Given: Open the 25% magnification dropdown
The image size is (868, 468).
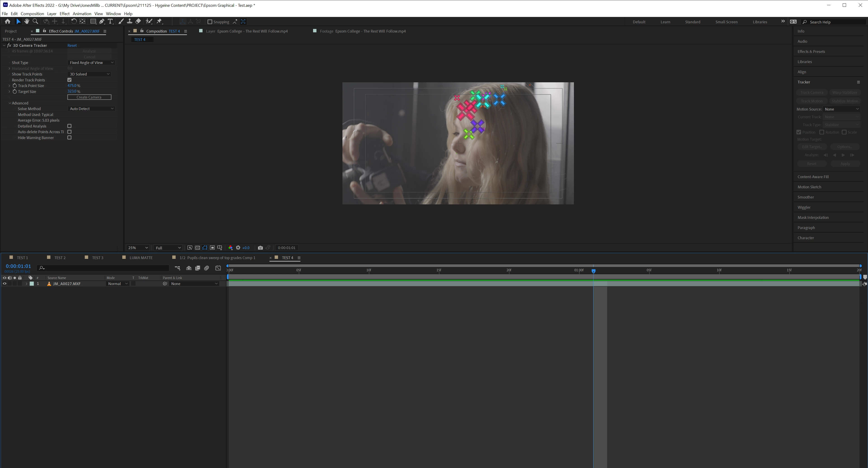Looking at the screenshot, I should point(138,248).
